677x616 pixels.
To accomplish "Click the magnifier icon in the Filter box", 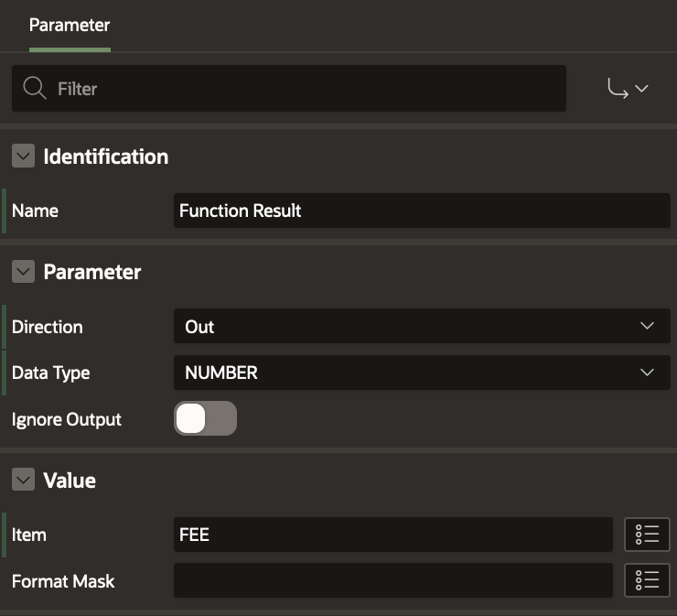I will point(35,89).
